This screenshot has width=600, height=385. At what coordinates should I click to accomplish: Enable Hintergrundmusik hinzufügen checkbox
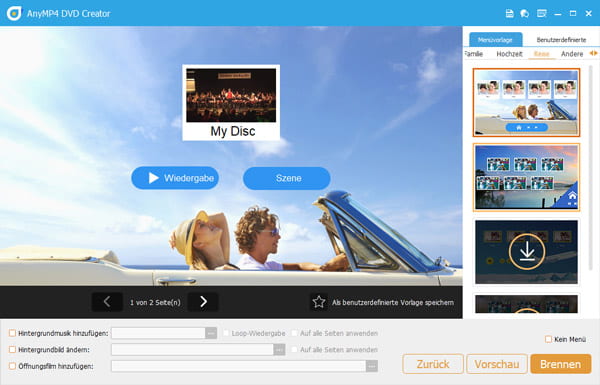click(x=12, y=333)
